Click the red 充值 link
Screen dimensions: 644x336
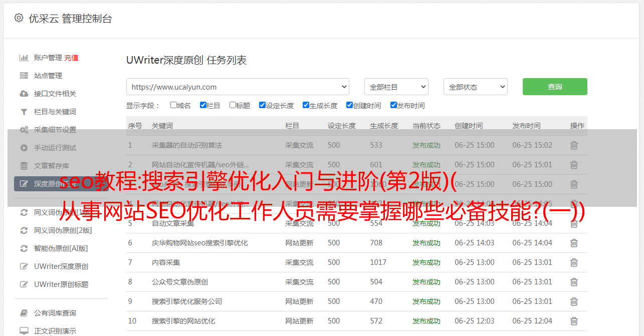71,58
